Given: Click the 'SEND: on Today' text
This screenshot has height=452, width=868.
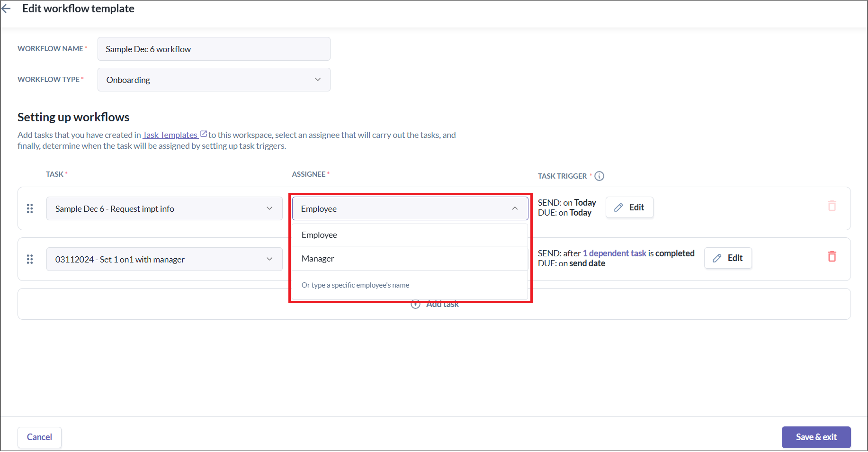Looking at the screenshot, I should click(x=567, y=203).
